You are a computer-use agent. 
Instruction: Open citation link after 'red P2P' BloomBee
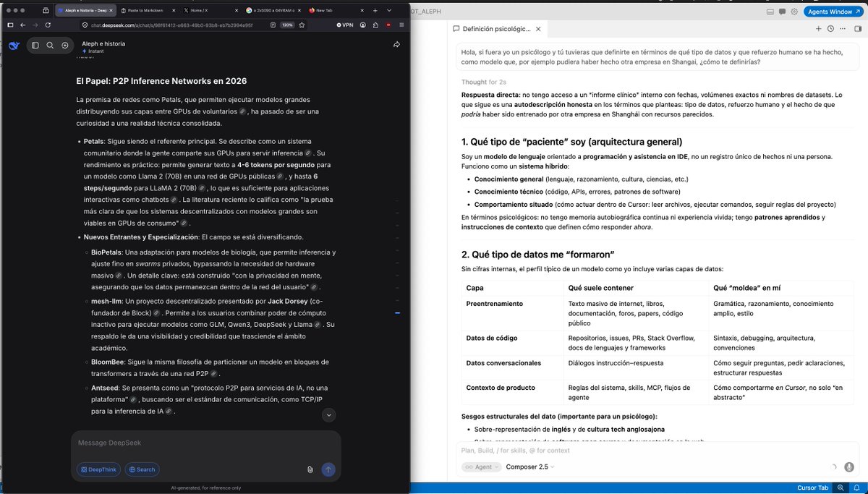coord(213,374)
